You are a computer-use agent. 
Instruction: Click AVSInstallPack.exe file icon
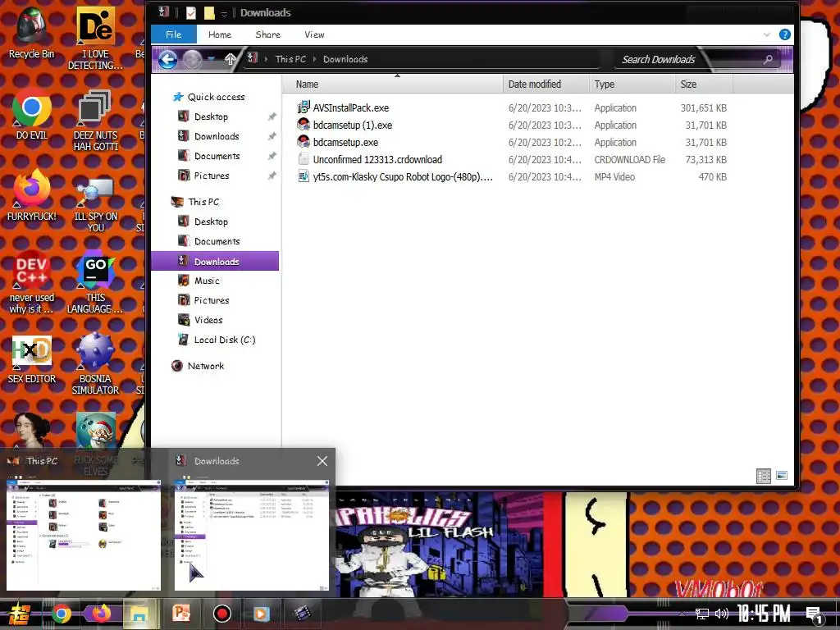[x=304, y=107]
